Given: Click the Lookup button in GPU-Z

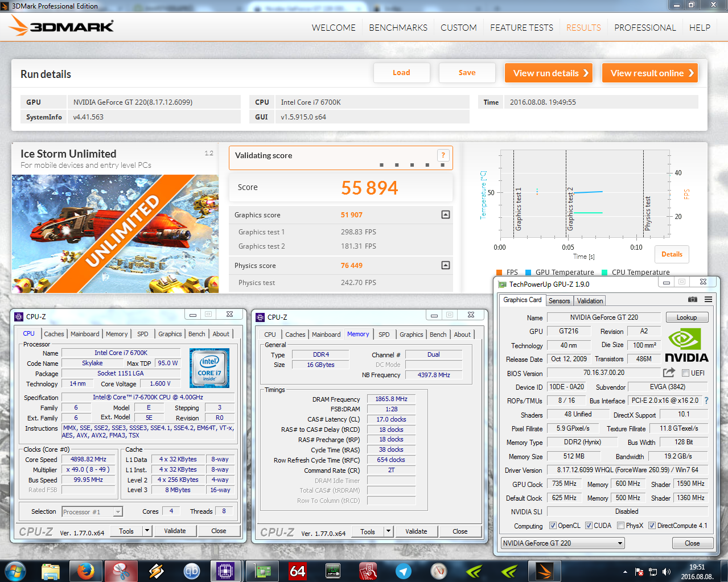Looking at the screenshot, I should (686, 317).
